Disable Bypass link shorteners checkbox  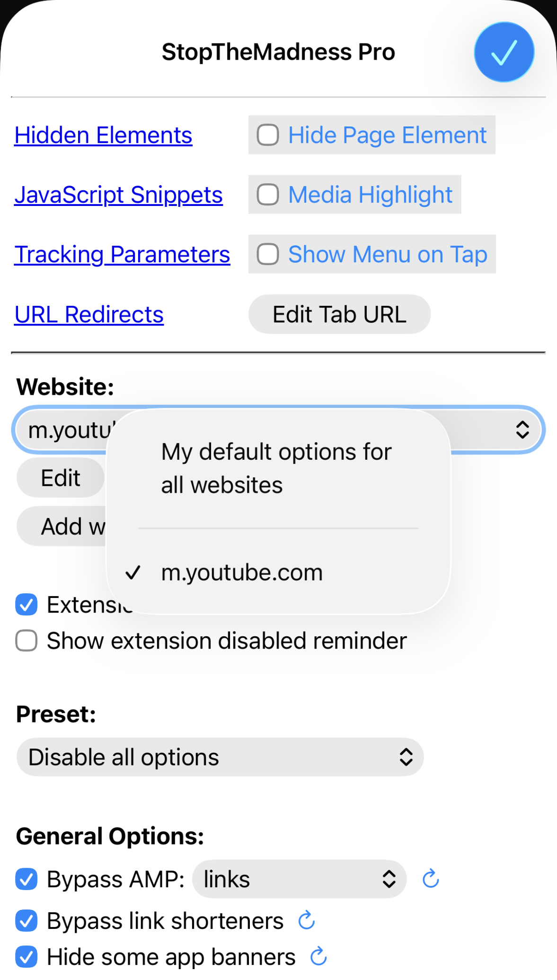(27, 921)
